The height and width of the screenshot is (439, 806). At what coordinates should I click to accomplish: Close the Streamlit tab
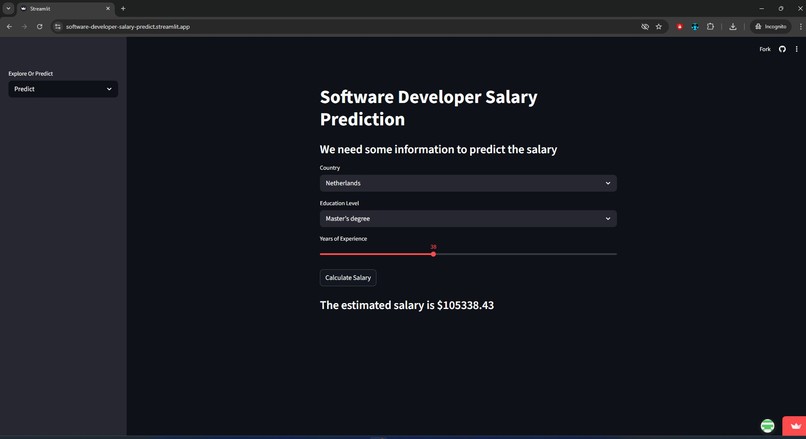[x=108, y=9]
